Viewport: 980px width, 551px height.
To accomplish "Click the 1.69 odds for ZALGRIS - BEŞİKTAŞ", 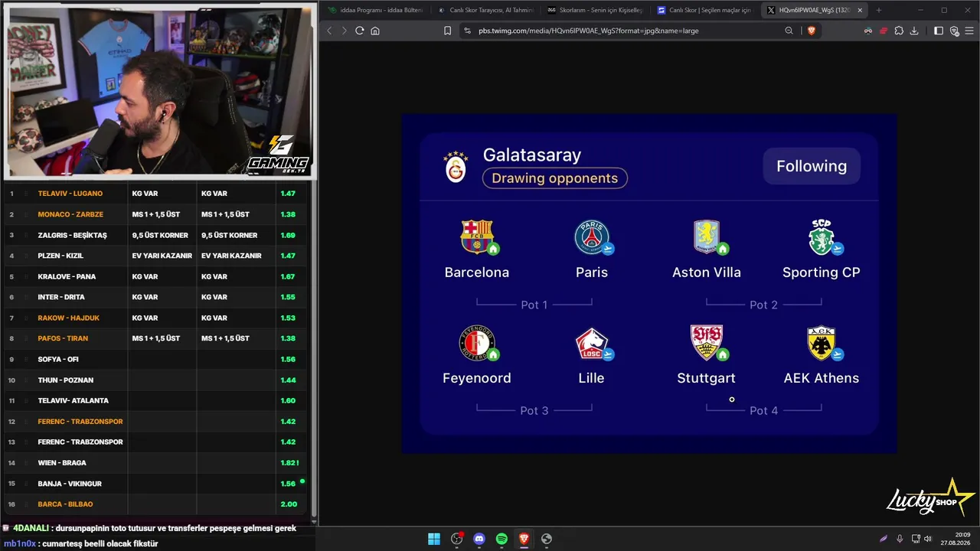I will coord(288,235).
